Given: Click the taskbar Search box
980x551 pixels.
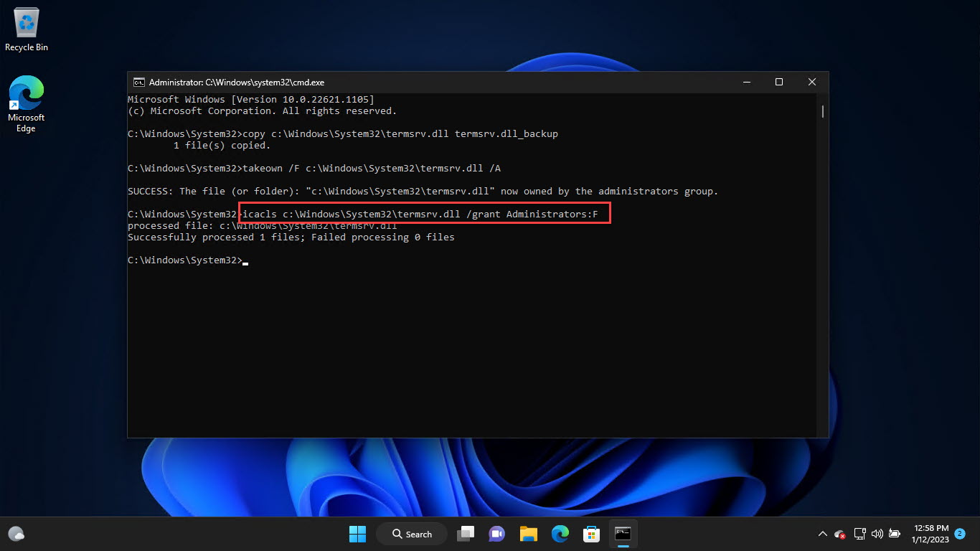Looking at the screenshot, I should click(412, 534).
